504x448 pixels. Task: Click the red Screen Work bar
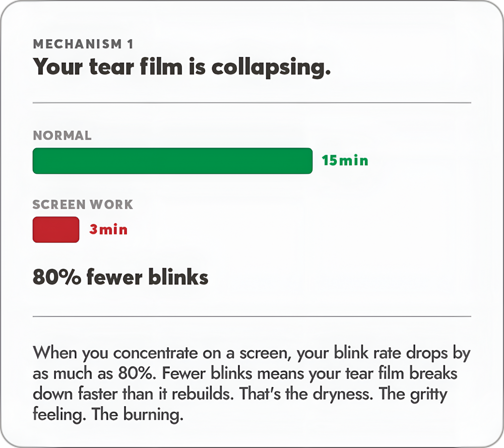point(56,229)
